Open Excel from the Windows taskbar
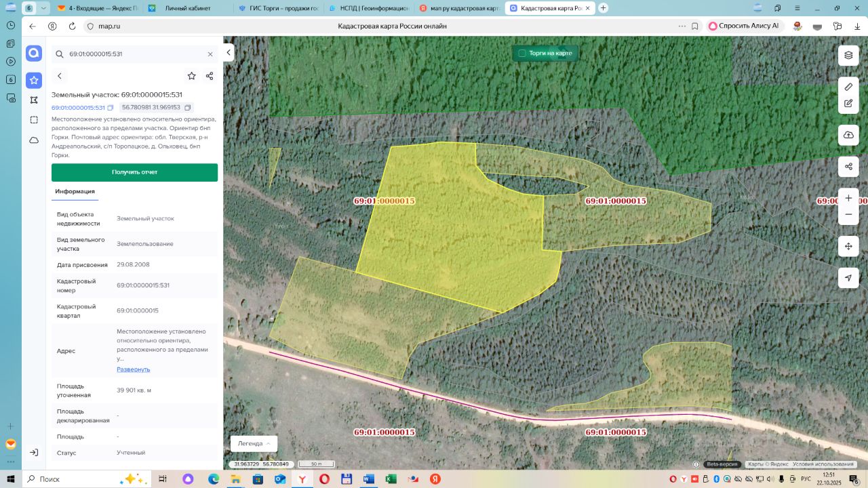This screenshot has width=868, height=488. pyautogui.click(x=391, y=479)
